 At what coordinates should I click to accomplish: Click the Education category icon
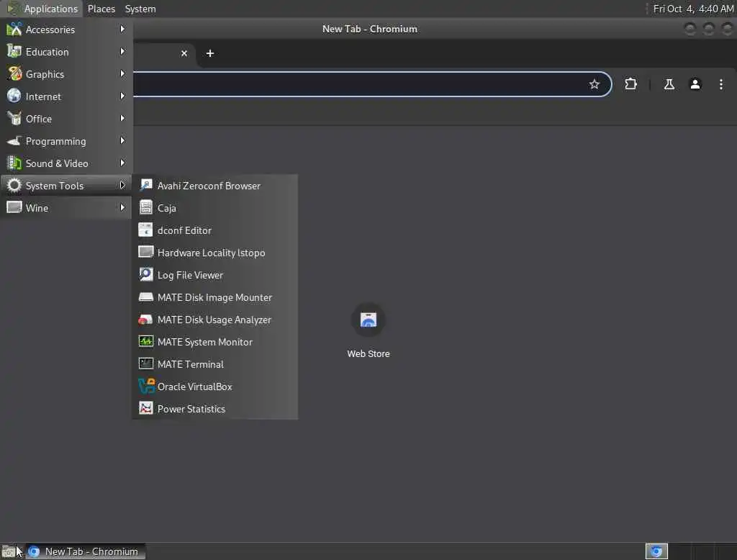(14, 51)
